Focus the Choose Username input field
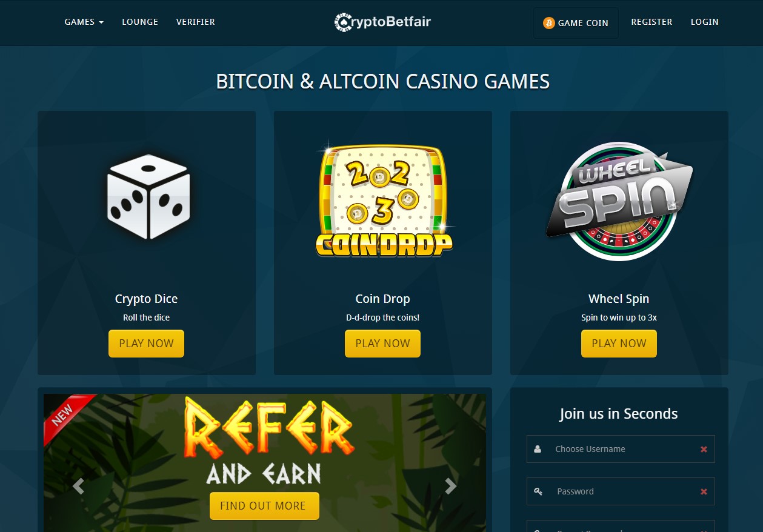Screen dimensions: 763x532 [621, 449]
